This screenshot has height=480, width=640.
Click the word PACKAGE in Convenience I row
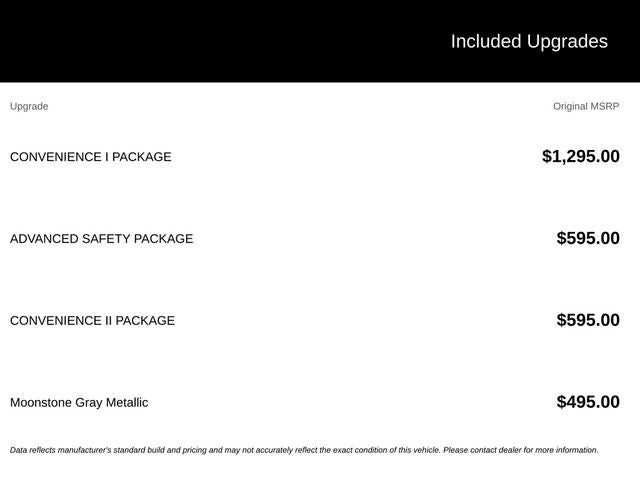(142, 157)
